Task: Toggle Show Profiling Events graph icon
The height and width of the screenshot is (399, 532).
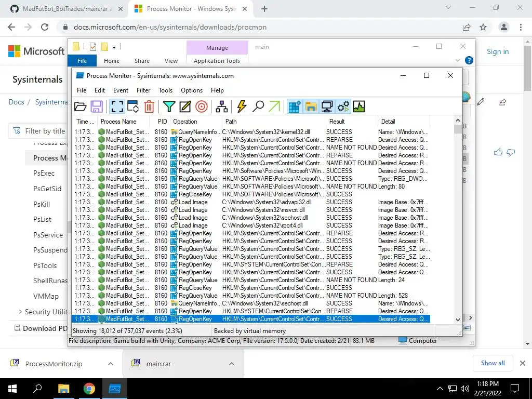Action: [359, 107]
